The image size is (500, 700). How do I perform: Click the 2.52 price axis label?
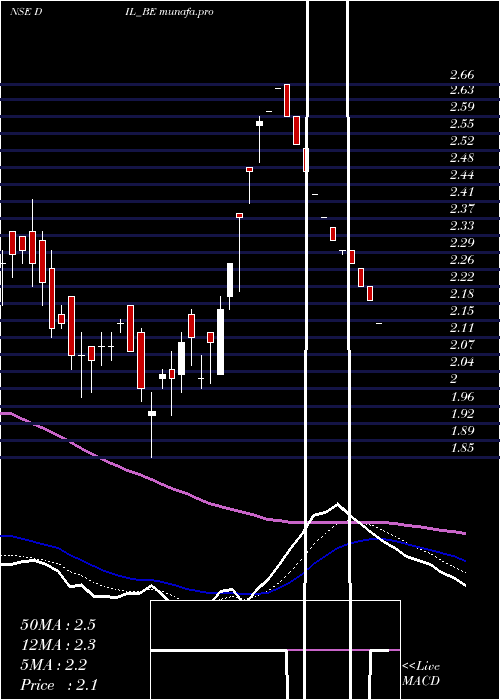point(462,141)
